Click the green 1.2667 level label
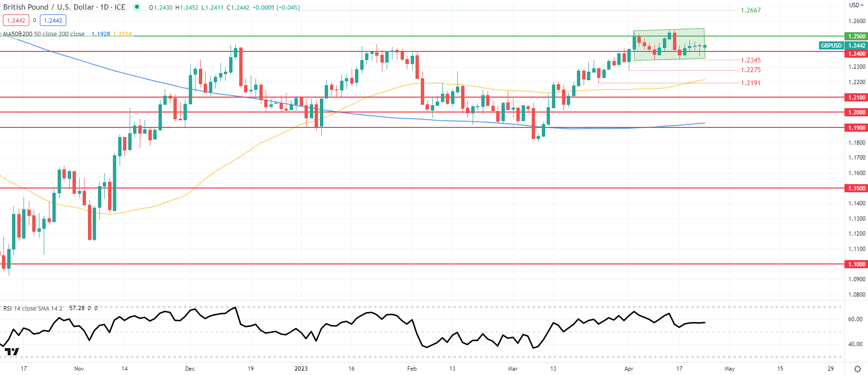The width and height of the screenshot is (868, 375). coord(751,10)
